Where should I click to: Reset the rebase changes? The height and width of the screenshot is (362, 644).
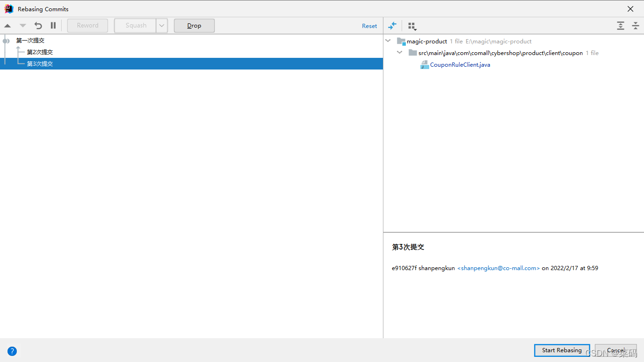pos(369,26)
